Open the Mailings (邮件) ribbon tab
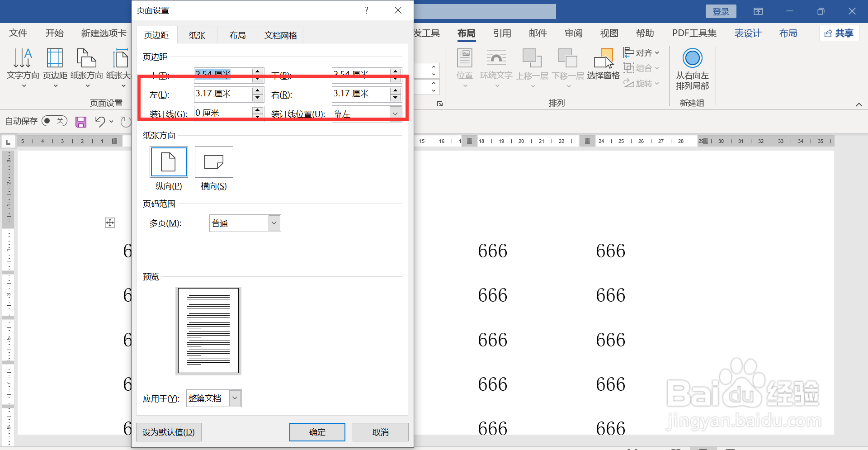This screenshot has height=450, width=868. coord(538,33)
